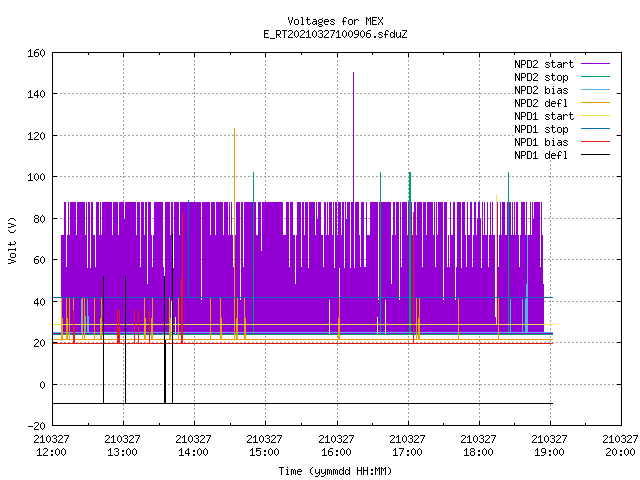640x480 pixels.
Task: Click the black NPD1 defl legend line
Action: coord(596,155)
